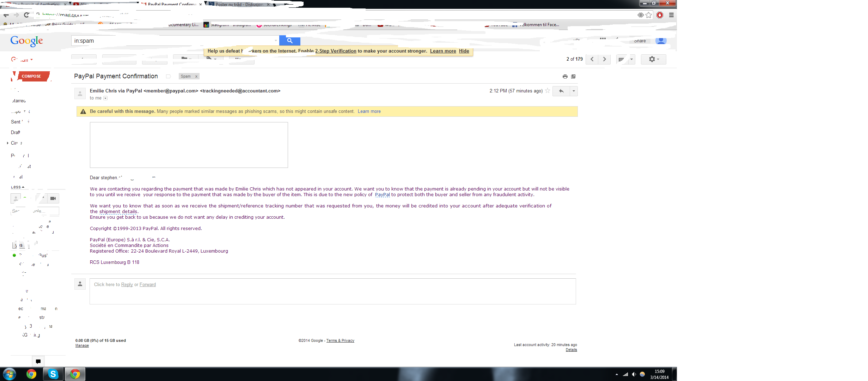The height and width of the screenshot is (381, 868).
Task: Click Learn more in the yellow banner
Action: (443, 51)
